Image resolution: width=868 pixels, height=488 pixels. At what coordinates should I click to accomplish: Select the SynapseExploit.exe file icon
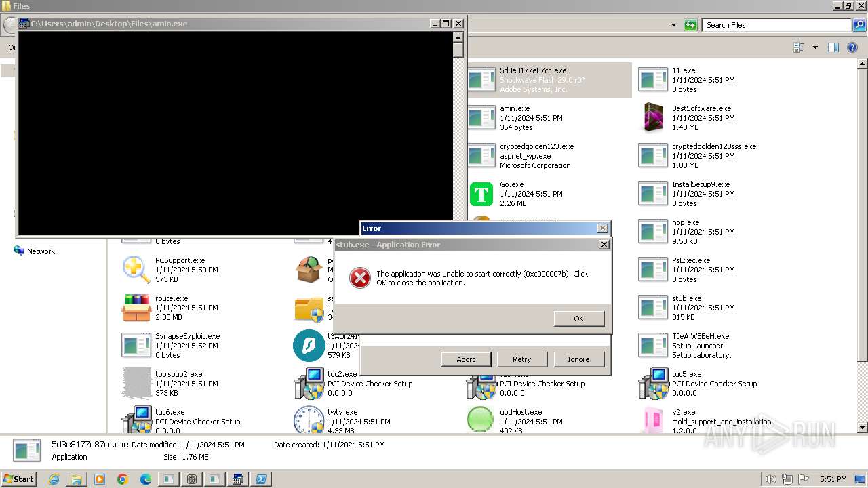point(136,346)
